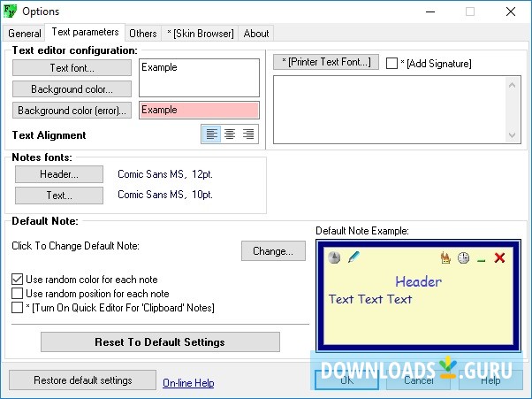This screenshot has width=532, height=399.
Task: Click the fire icon on example note
Action: coord(445,257)
